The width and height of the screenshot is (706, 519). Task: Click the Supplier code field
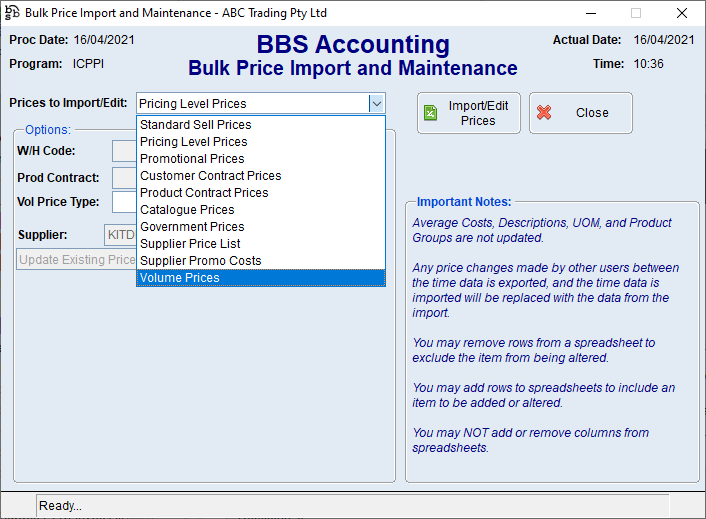120,235
